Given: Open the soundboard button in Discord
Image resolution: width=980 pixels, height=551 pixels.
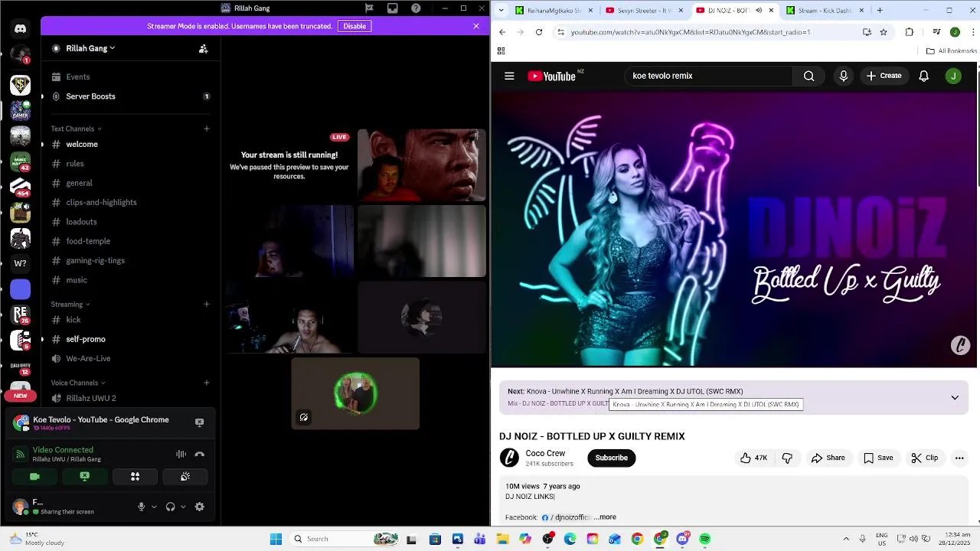Looking at the screenshot, I should pyautogui.click(x=185, y=477).
